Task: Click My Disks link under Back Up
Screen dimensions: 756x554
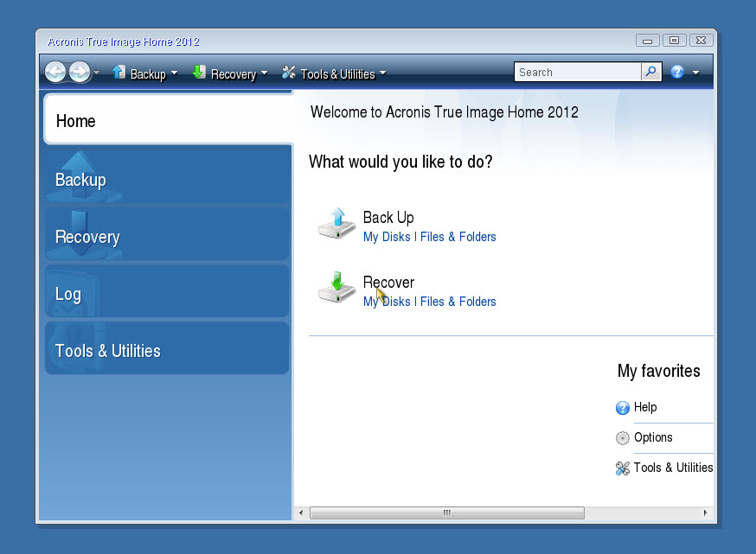Action: (x=387, y=237)
